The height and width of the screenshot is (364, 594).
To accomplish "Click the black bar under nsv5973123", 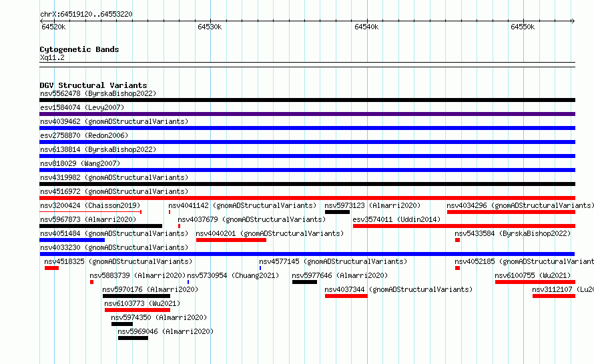I will [337, 212].
